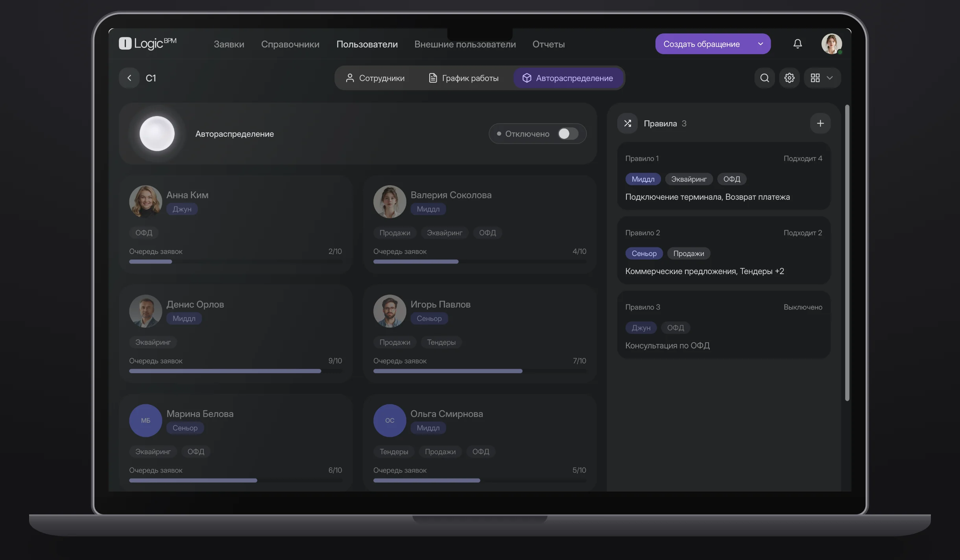Click Анна Ким's queue progress bar
Image resolution: width=960 pixels, height=560 pixels.
coord(236,262)
